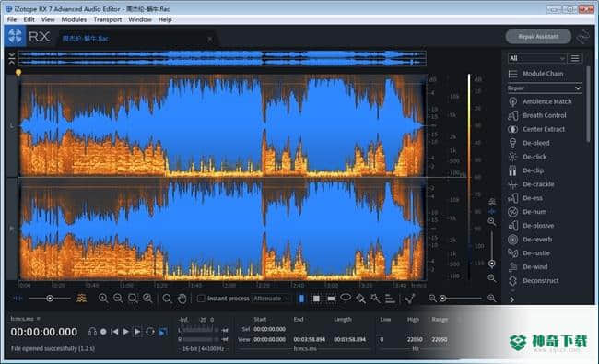Launch the Repair Assistant
Image resolution: width=599 pixels, height=364 pixels.
point(538,37)
